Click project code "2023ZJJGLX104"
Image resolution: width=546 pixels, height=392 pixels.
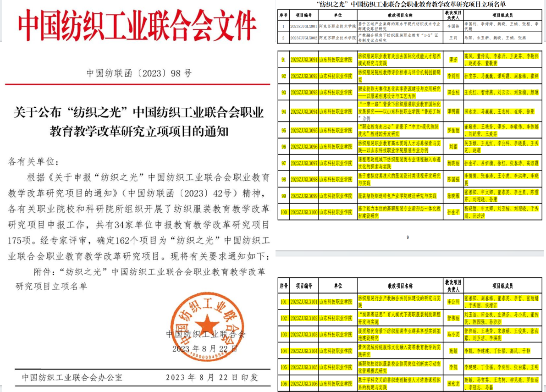pos(303,351)
